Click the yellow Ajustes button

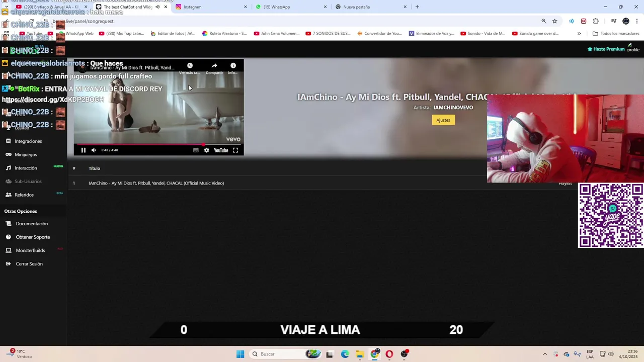point(443,120)
